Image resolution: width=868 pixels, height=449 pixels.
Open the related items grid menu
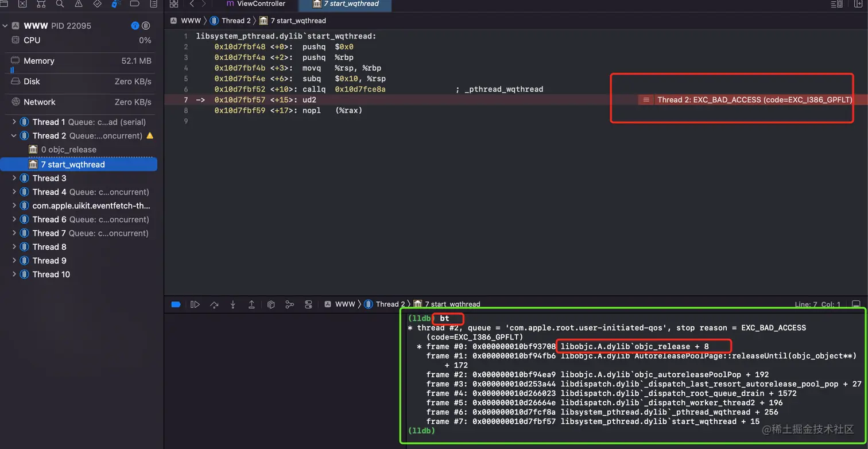tap(174, 4)
